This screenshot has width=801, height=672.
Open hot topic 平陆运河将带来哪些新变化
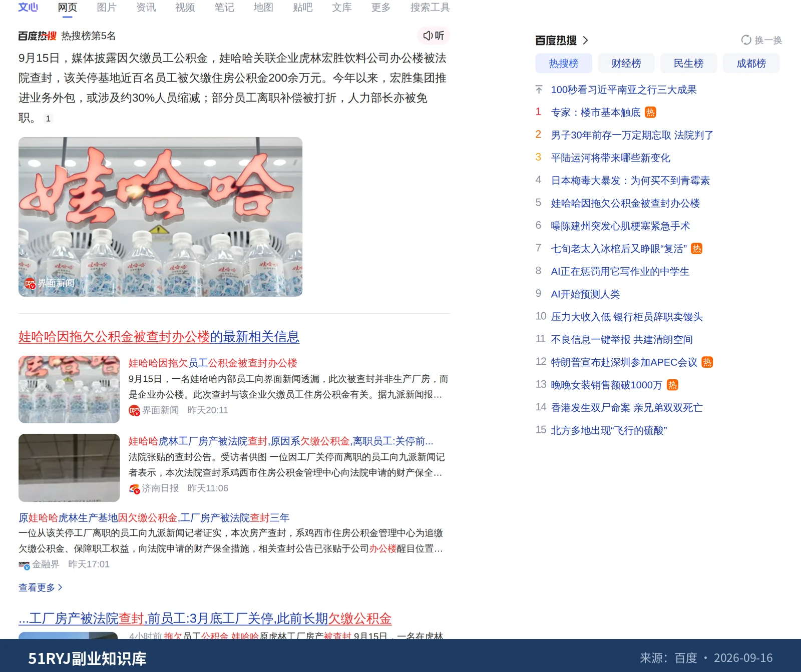[610, 158]
